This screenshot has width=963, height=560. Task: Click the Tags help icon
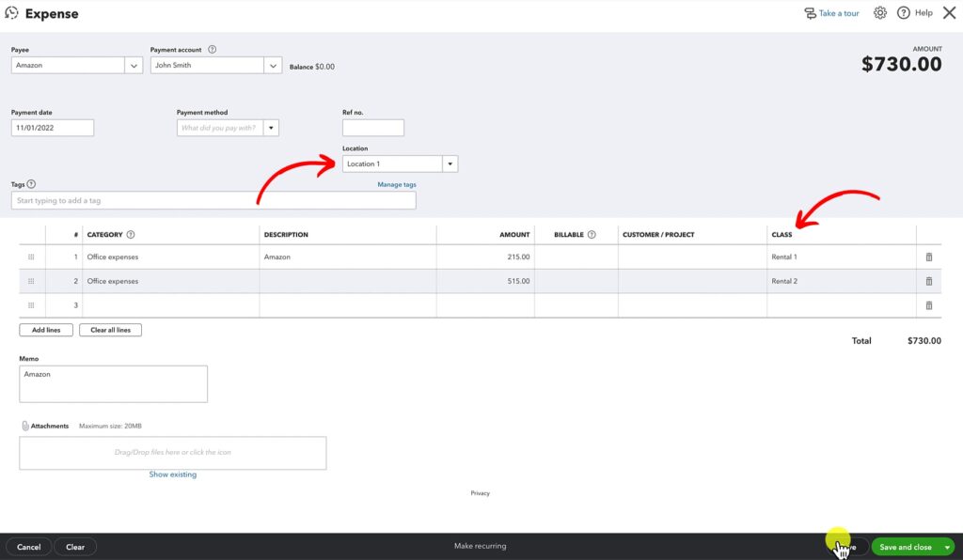click(x=33, y=183)
